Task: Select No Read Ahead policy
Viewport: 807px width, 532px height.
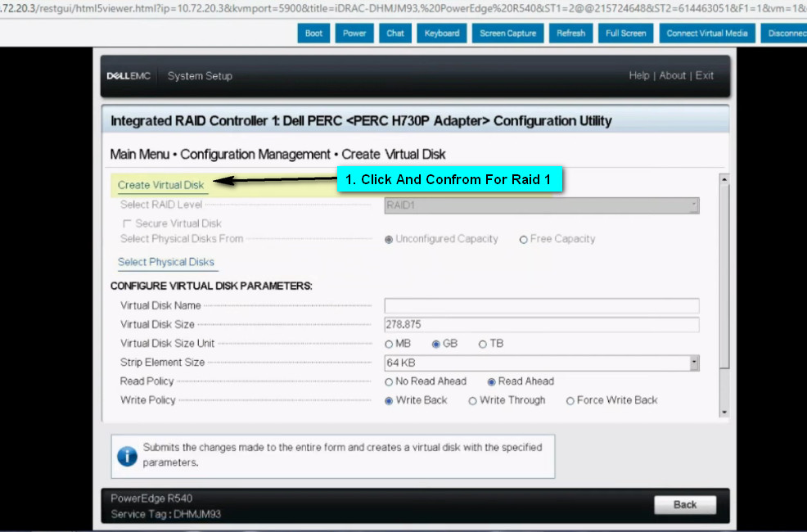Action: pos(389,381)
